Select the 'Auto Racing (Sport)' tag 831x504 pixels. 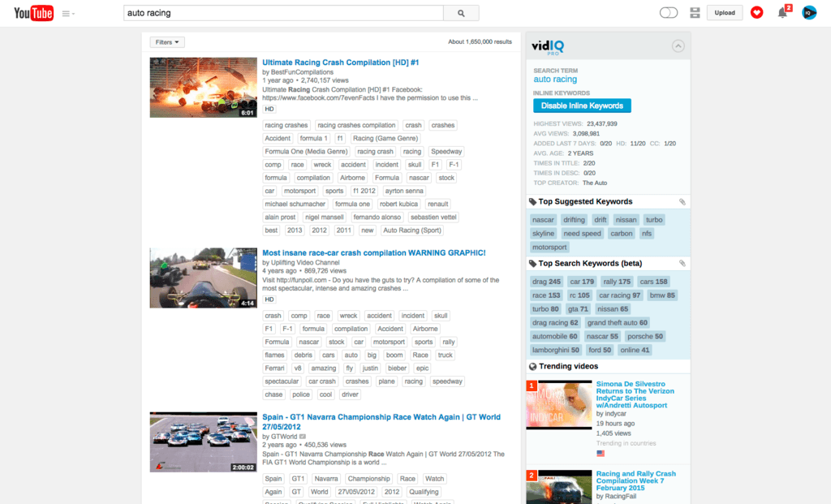pos(412,230)
